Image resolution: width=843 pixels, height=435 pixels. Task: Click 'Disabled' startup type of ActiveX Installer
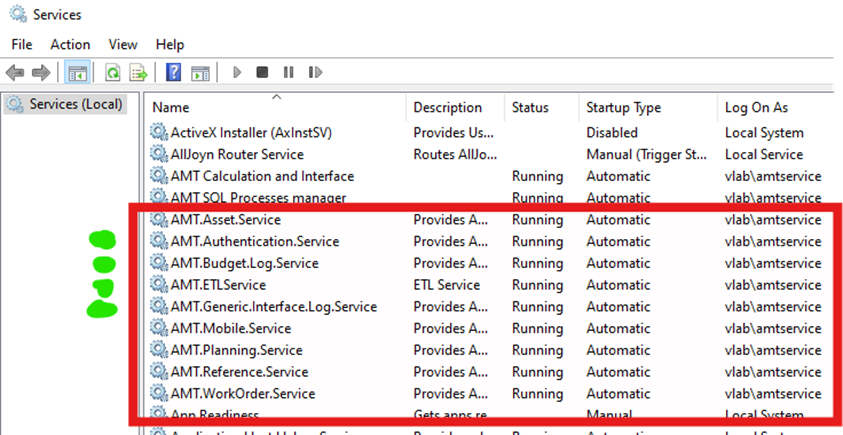point(612,133)
